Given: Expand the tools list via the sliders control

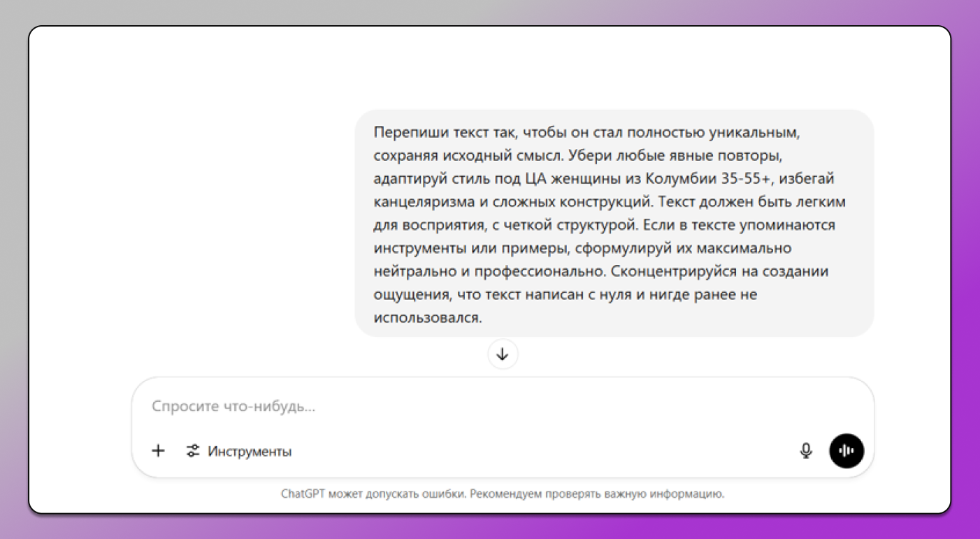Looking at the screenshot, I should tap(193, 451).
